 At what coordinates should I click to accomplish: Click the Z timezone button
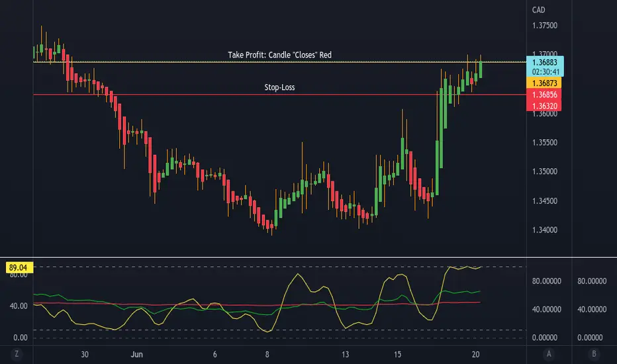click(17, 354)
